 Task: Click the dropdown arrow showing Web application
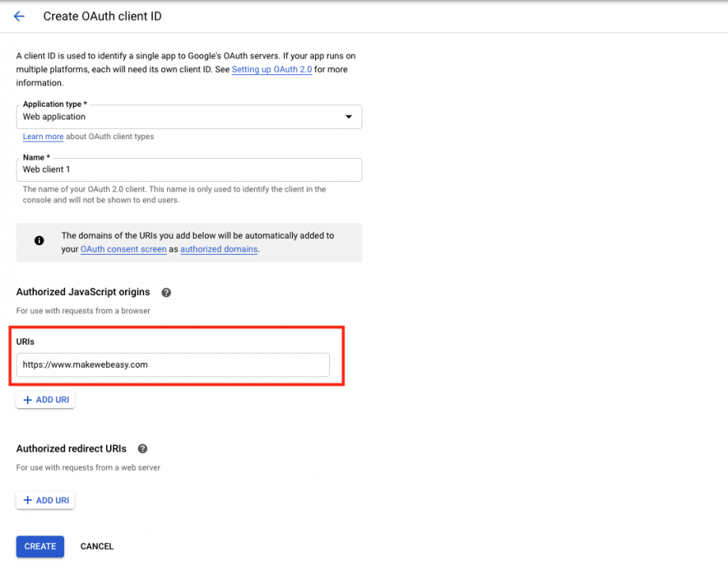tap(348, 116)
